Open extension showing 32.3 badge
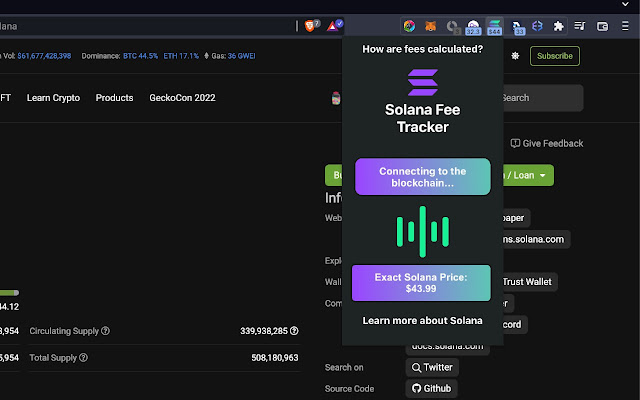The height and width of the screenshot is (400, 640). (x=473, y=27)
